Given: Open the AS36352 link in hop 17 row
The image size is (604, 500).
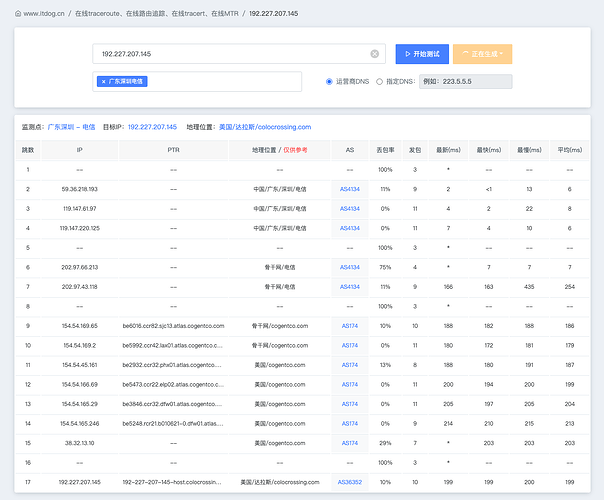Looking at the screenshot, I should (x=350, y=482).
